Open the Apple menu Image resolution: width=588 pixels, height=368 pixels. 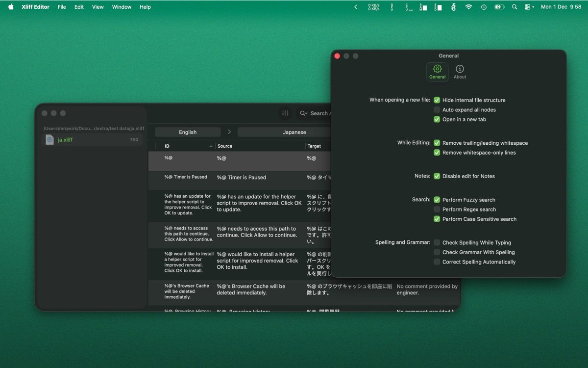point(11,7)
